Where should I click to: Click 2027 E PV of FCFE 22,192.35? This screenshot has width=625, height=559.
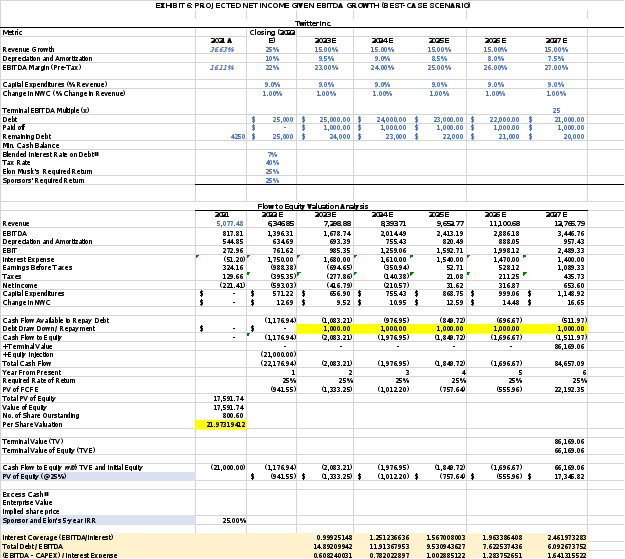(569, 389)
